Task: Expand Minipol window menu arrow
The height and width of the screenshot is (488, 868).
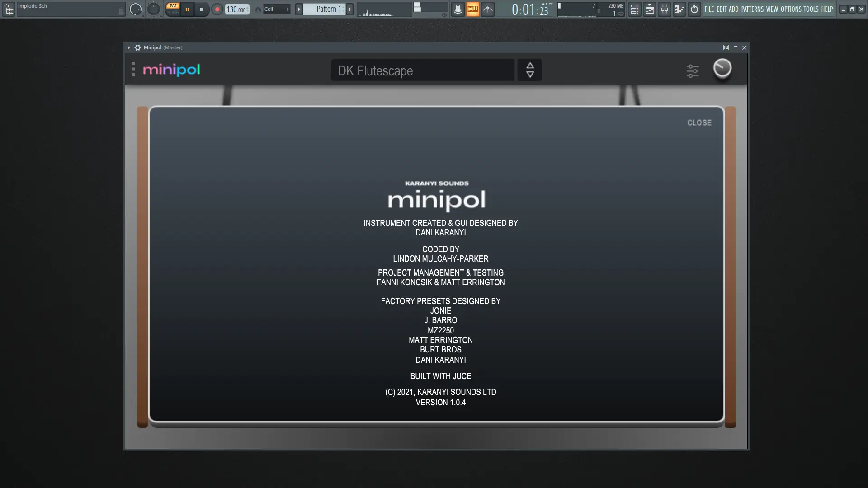Action: 129,47
